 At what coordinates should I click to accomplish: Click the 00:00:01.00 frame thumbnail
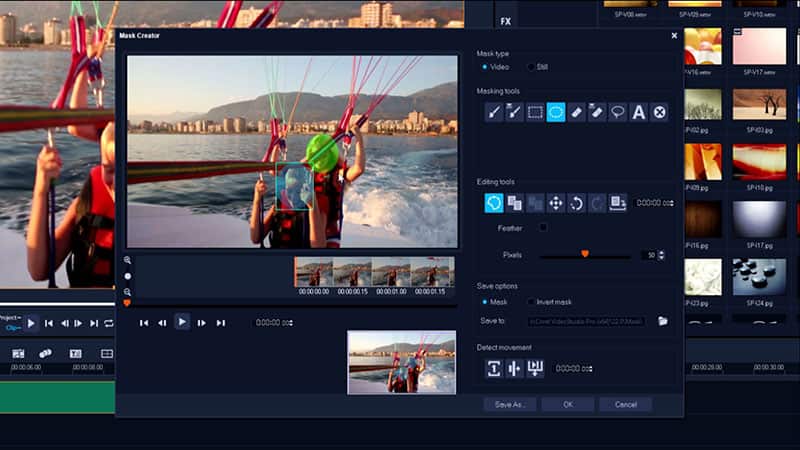pos(390,273)
